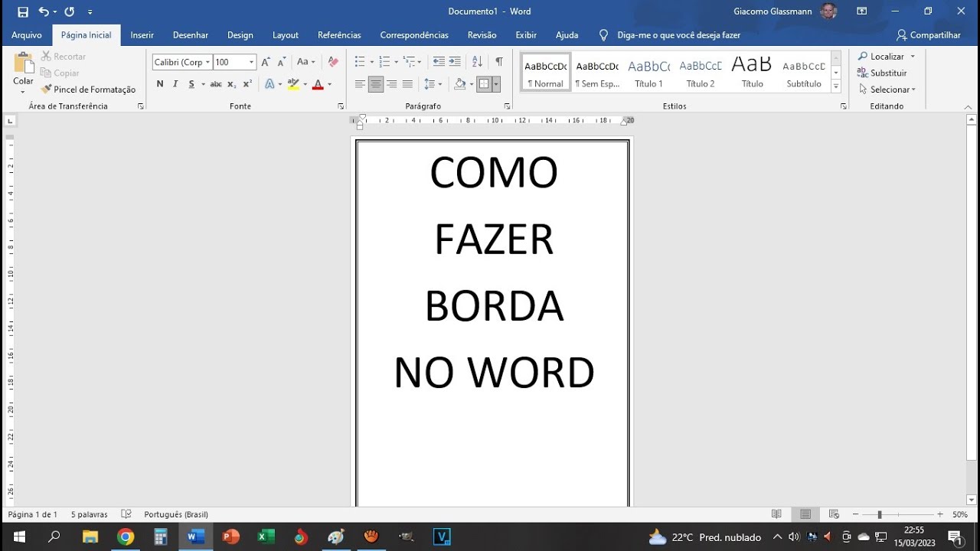Click Localizar in the Editando group
This screenshot has height=551, width=980.
click(x=880, y=57)
